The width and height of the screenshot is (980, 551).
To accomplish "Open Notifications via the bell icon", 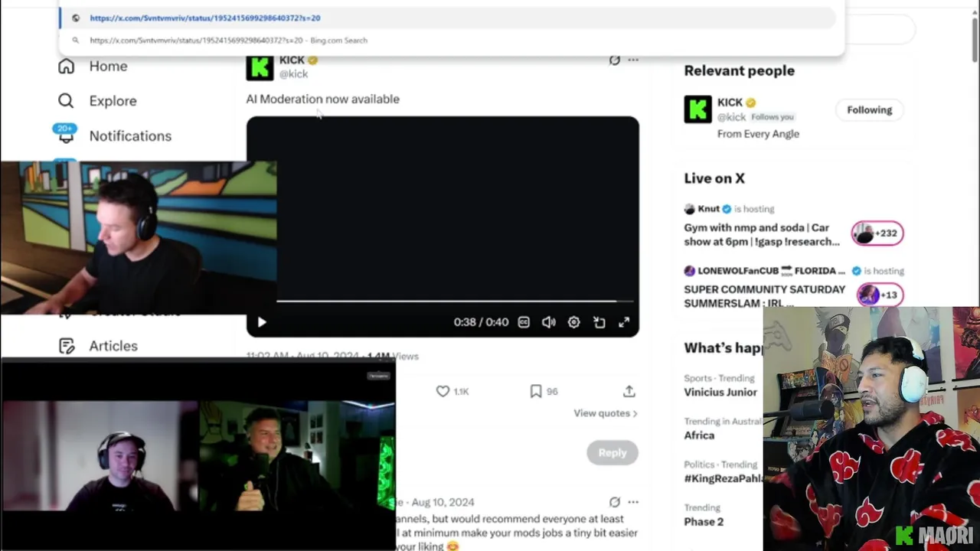I will coord(67,135).
